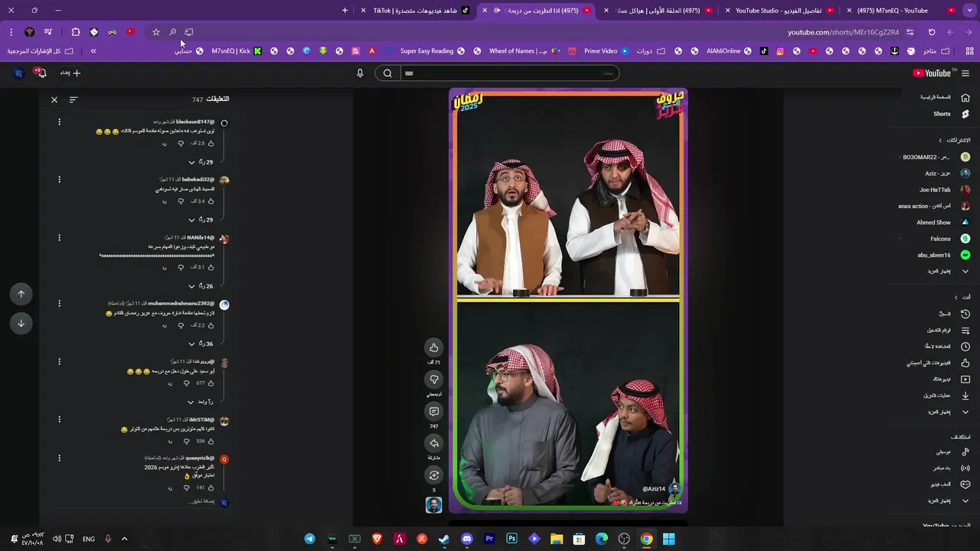
Task: Like the iMrSTiM comment
Action: tap(211, 442)
